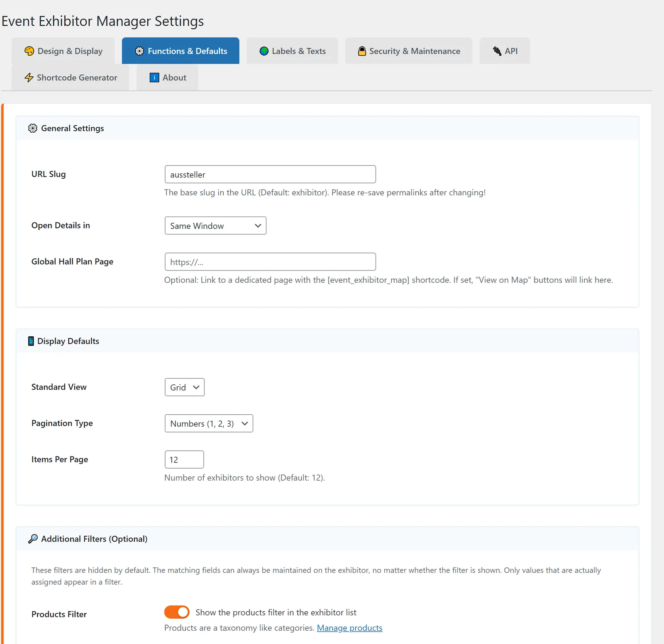Open the Open Details in dropdown
Image resolution: width=664 pixels, height=644 pixels.
(x=215, y=226)
